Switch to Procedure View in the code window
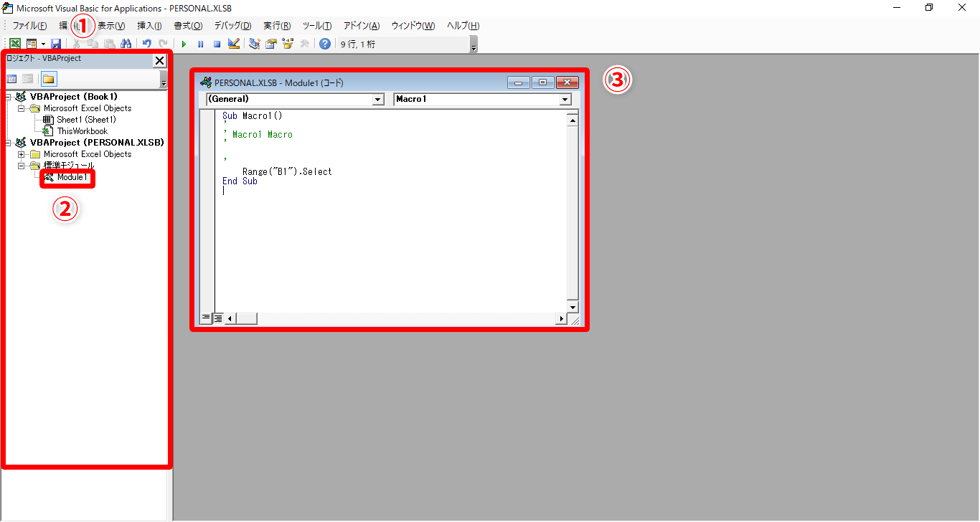This screenshot has height=522, width=980. click(x=206, y=318)
